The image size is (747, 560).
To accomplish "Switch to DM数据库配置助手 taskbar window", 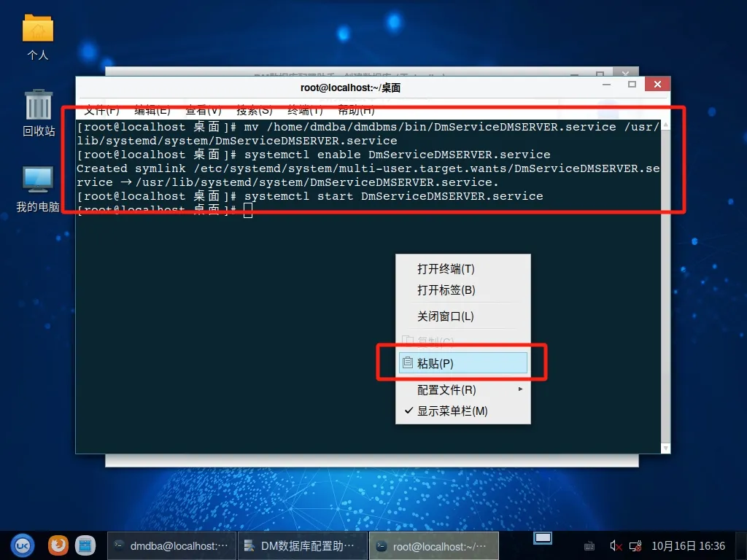I will (x=299, y=545).
